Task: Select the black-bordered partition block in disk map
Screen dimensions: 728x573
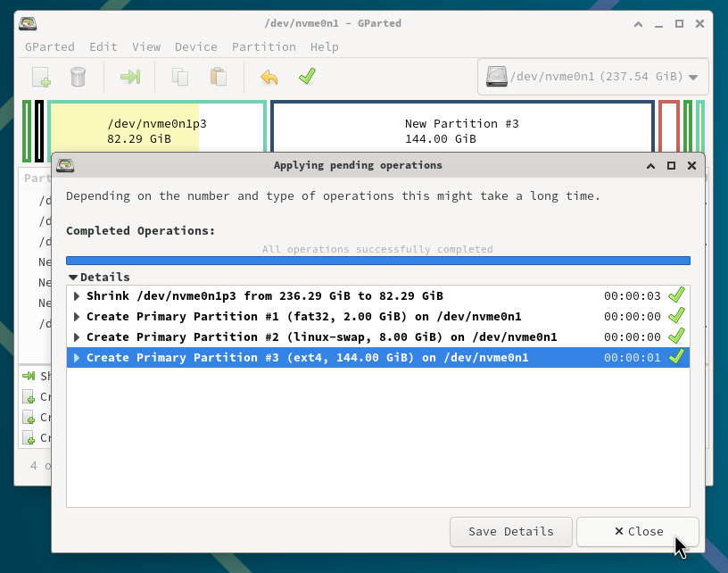Action: [39, 131]
